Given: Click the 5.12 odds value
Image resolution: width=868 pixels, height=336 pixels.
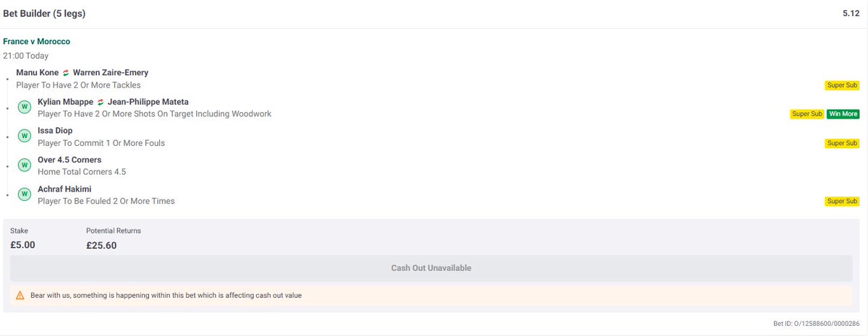Looking at the screenshot, I should point(851,14).
